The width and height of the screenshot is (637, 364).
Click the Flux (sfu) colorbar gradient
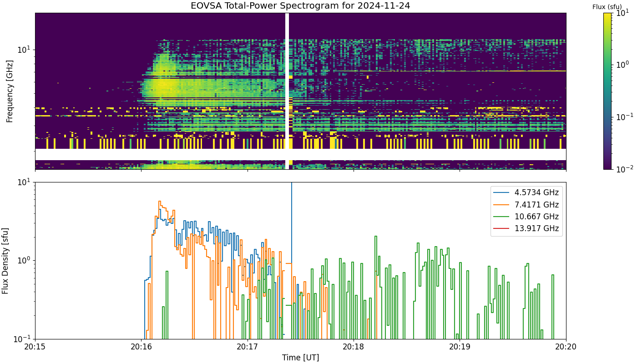pos(607,91)
